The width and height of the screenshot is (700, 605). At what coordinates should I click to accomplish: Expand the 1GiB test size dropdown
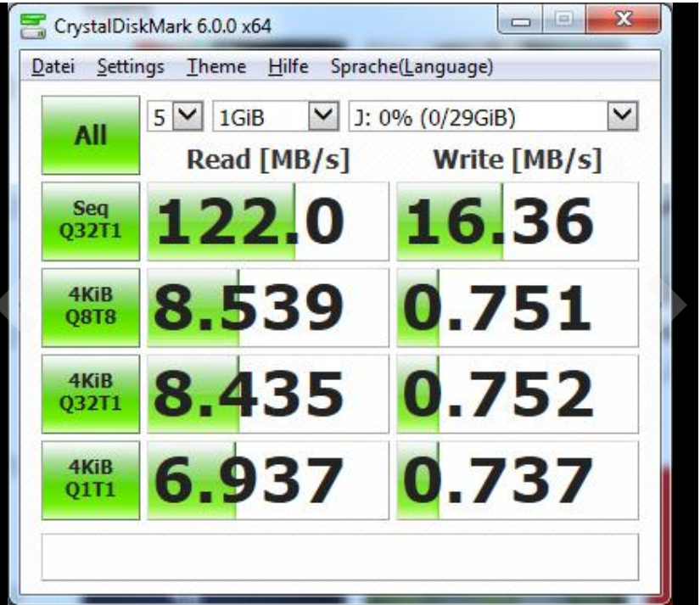[x=322, y=116]
